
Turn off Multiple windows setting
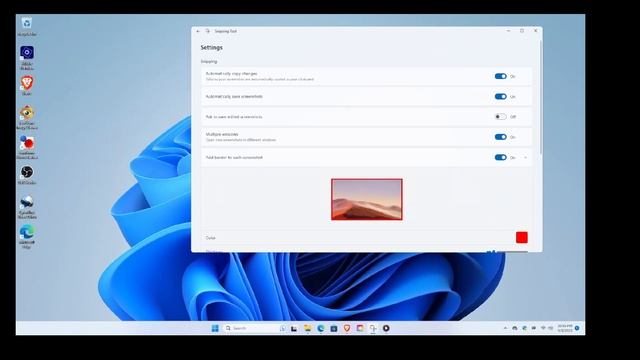pyautogui.click(x=500, y=137)
